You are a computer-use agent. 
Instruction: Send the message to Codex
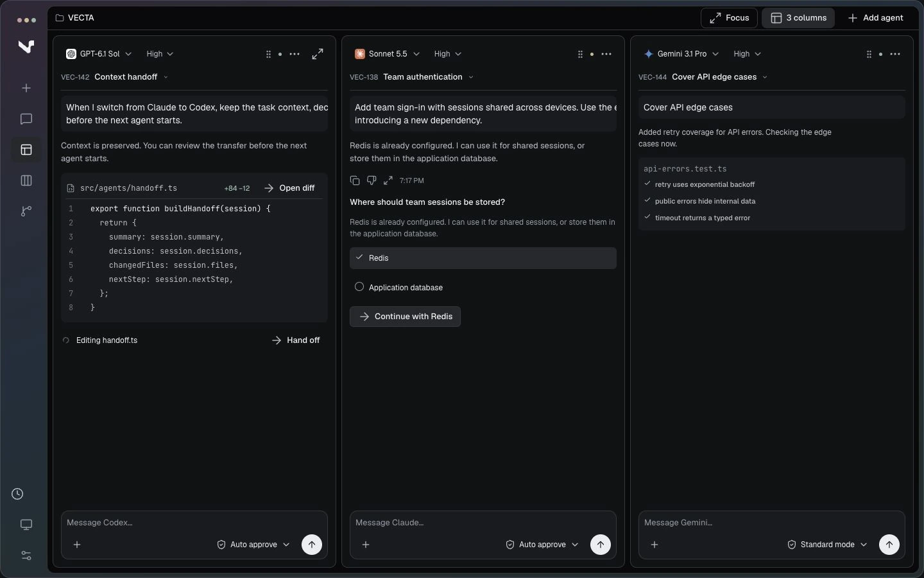[x=312, y=545]
